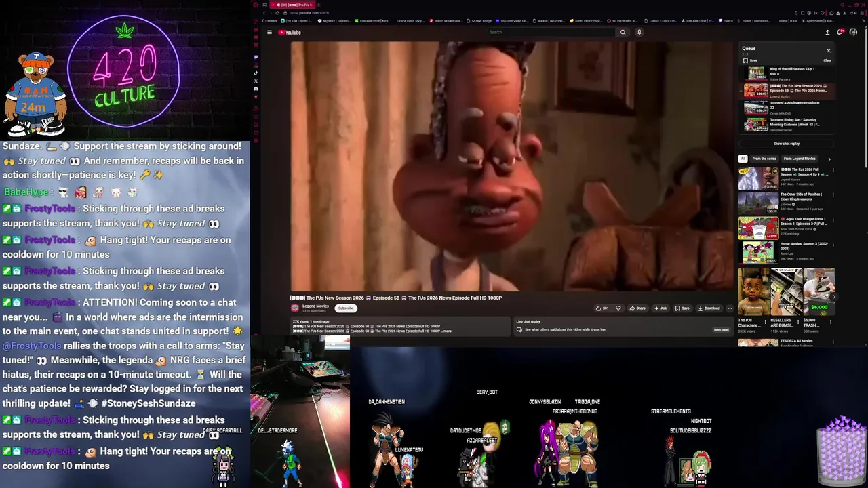
Task: Select Toonami & Adultswim Broadcast queue item
Action: (x=787, y=108)
